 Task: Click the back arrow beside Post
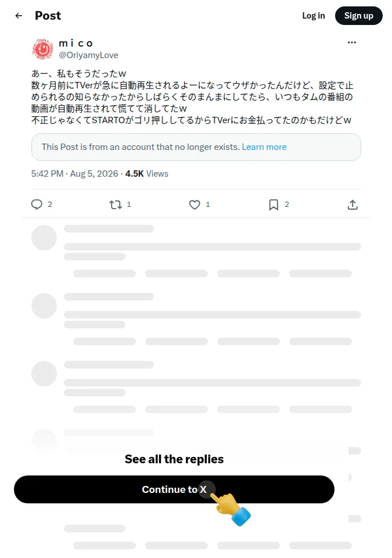19,16
